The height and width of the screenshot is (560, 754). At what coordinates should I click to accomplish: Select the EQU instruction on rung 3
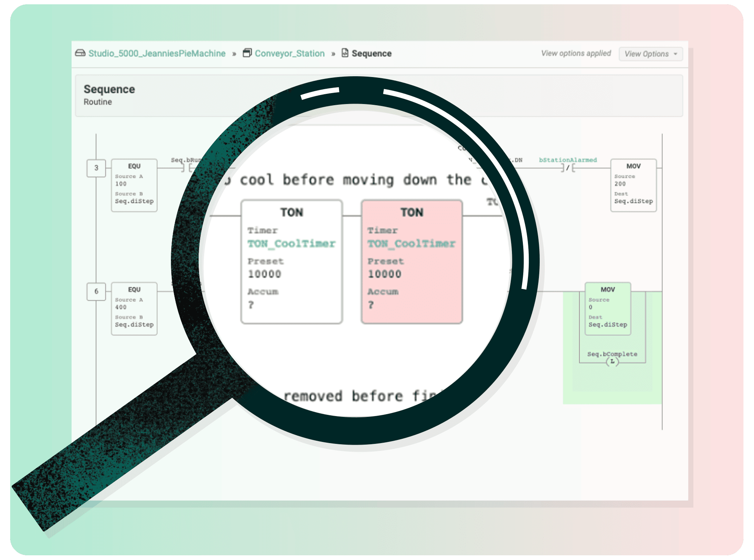click(x=134, y=184)
